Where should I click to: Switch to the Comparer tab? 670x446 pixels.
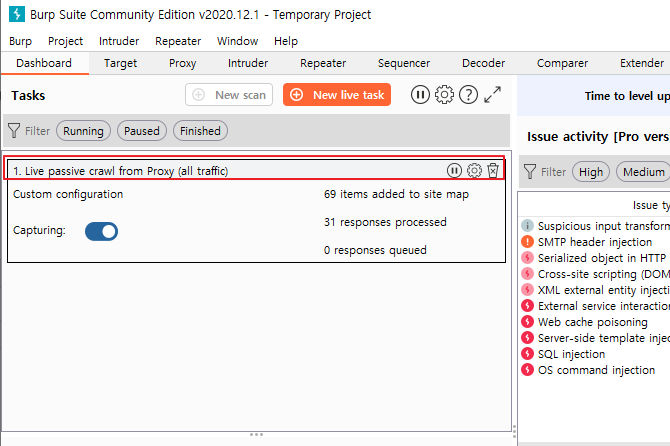click(562, 63)
